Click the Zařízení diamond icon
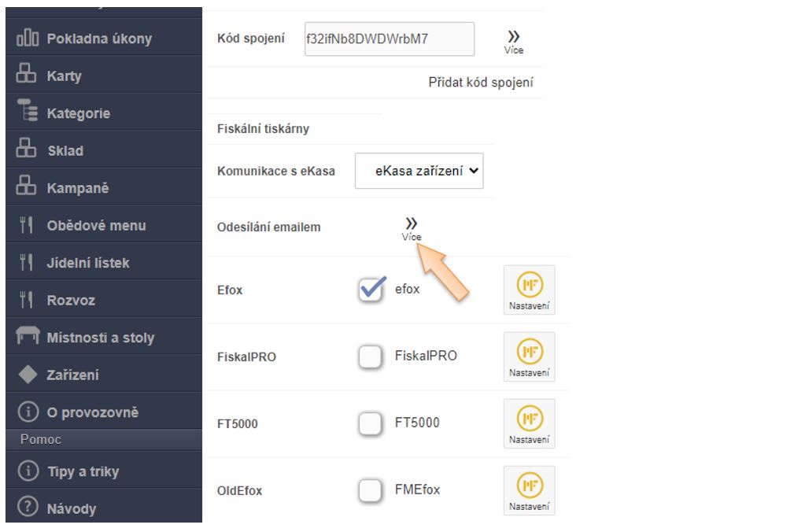The image size is (794, 532). tap(28, 375)
